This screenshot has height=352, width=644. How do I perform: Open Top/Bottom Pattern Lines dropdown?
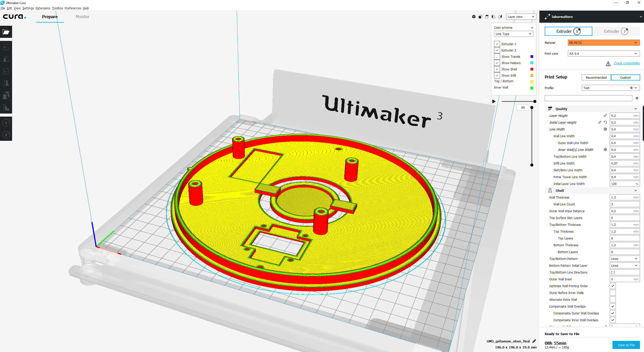(625, 259)
